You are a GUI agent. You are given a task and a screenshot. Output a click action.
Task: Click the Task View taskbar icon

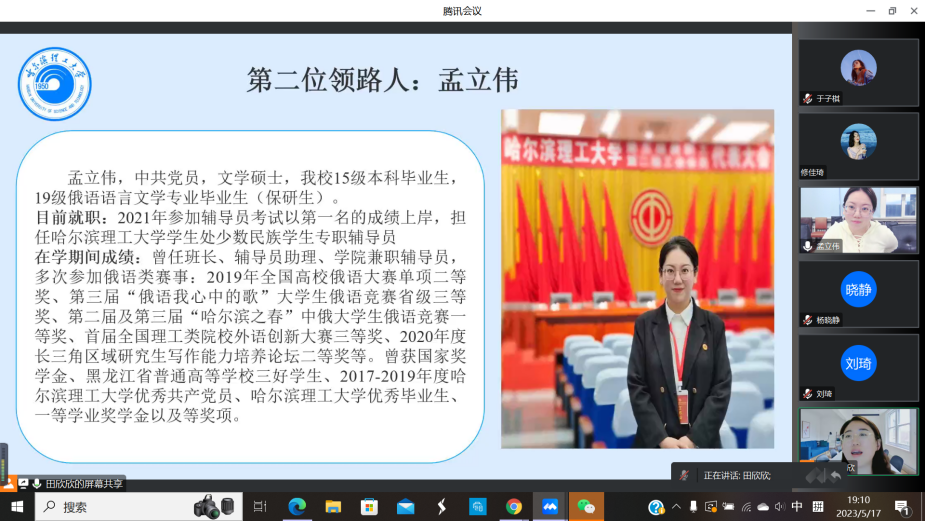tap(260, 507)
